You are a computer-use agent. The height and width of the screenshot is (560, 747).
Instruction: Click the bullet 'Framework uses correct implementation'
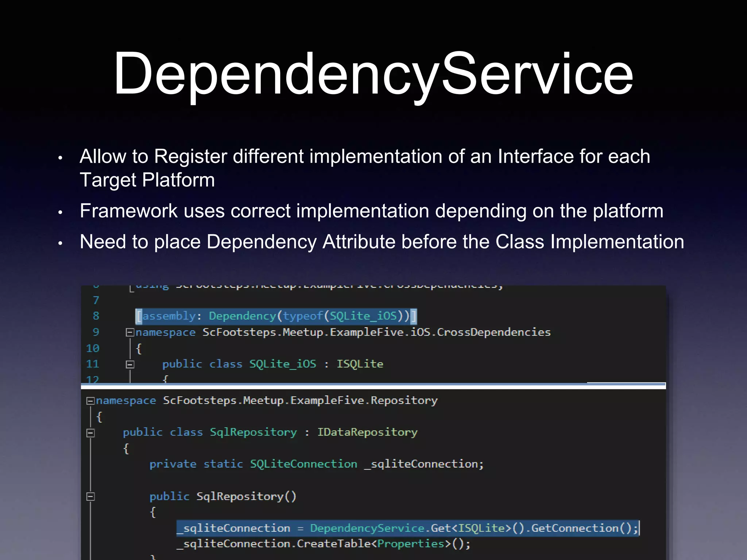(372, 211)
